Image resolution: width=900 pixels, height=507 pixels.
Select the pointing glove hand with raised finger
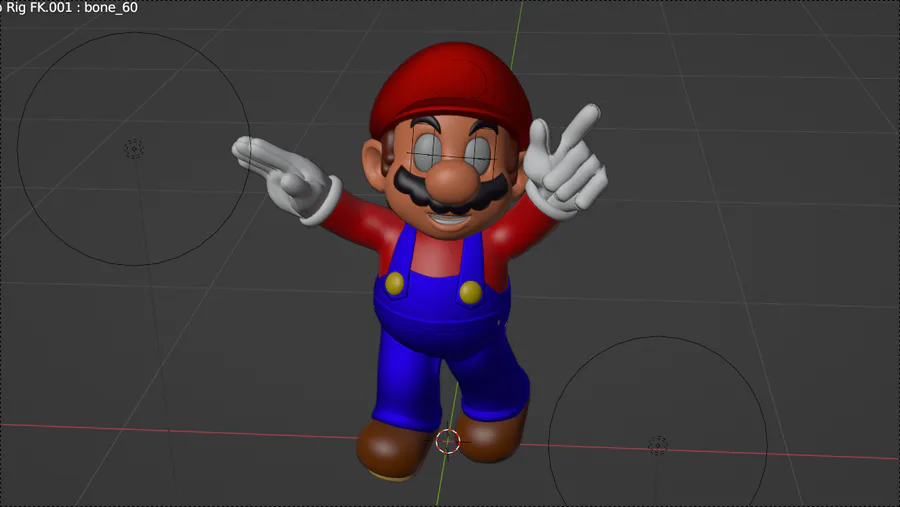pyautogui.click(x=565, y=161)
